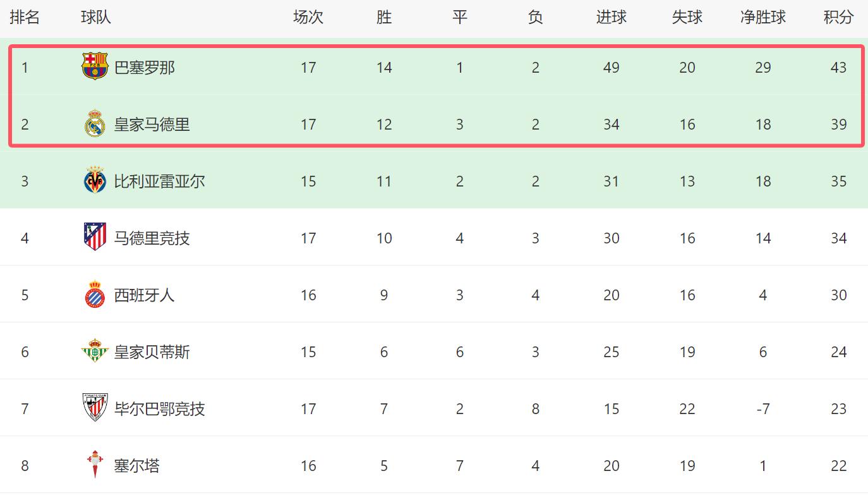
Task: Open the 皇家马德里 team name link
Action: 152,125
